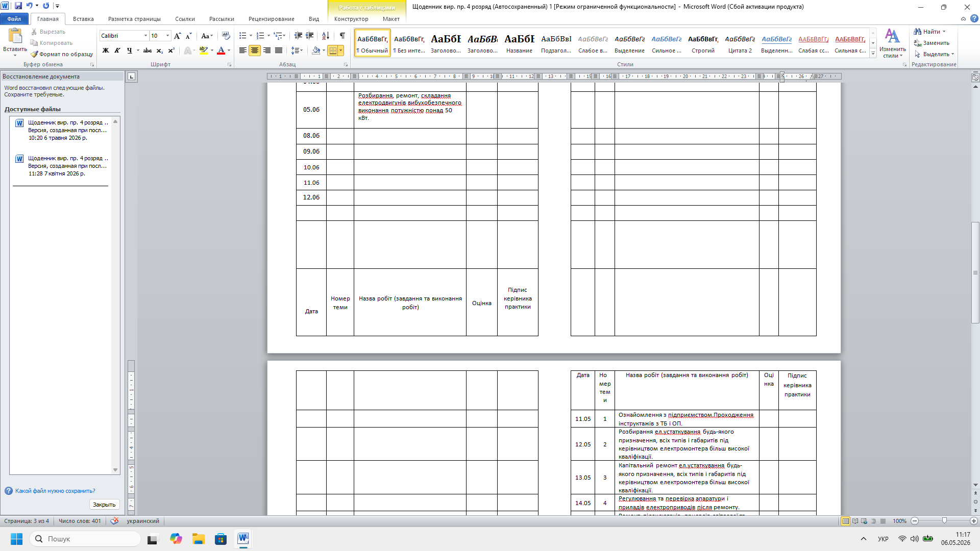Toggle subscript formatting
The image size is (980, 551).
[160, 51]
